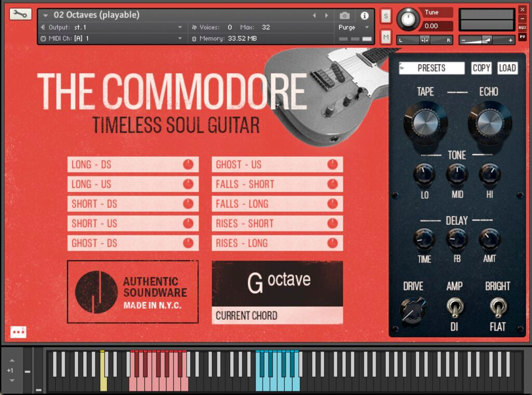This screenshot has height=395, width=532.
Task: Toggle the AMP/DI switch
Action: (455, 307)
